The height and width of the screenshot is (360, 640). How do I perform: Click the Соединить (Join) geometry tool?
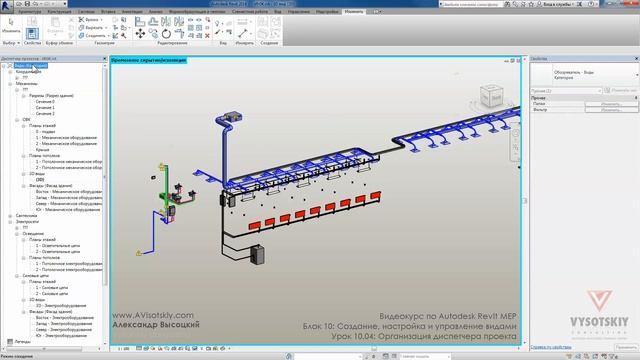coord(93,36)
